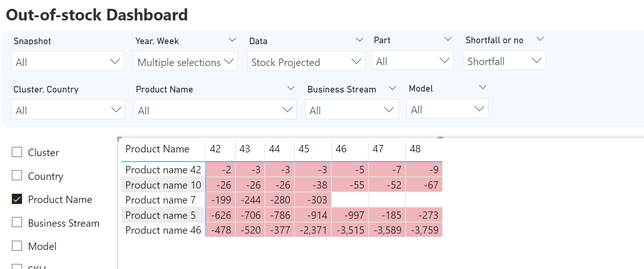644x269 pixels.
Task: Click the week 42 column header
Action: pos(220,149)
